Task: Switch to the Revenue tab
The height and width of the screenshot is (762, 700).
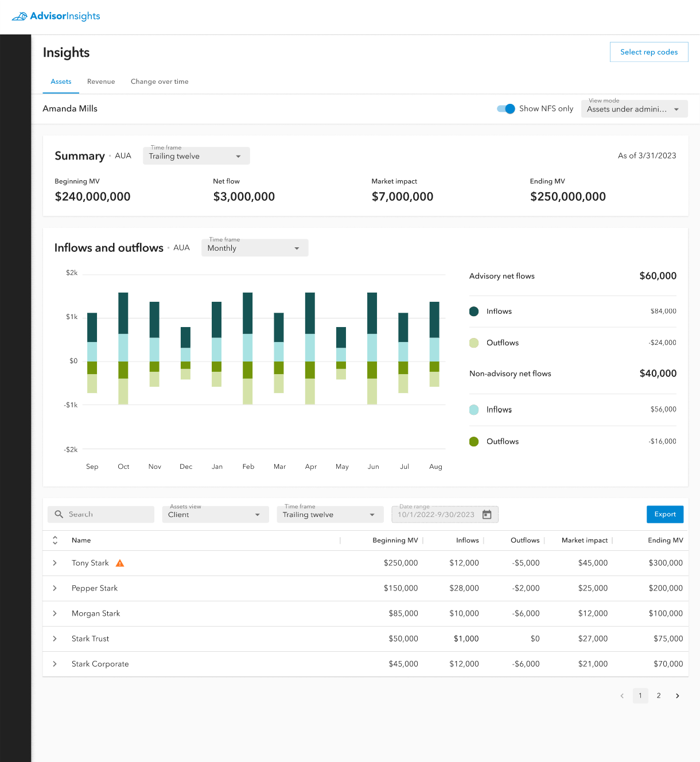Action: (x=101, y=81)
